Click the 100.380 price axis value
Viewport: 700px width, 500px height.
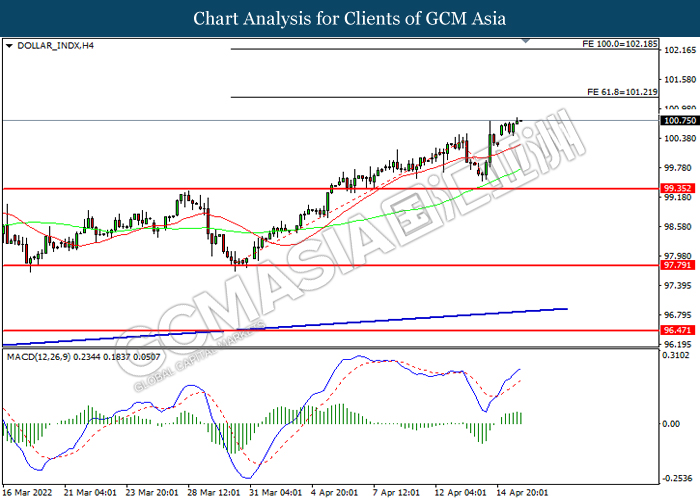coord(680,138)
